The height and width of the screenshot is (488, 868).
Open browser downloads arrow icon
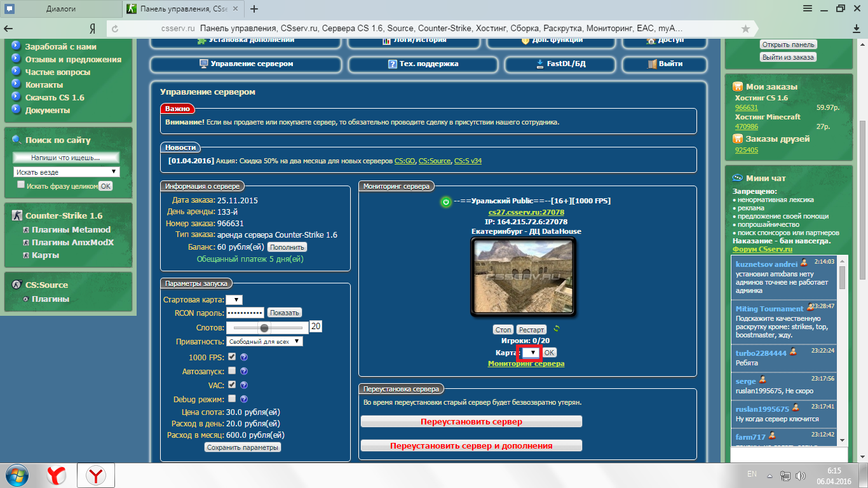click(x=856, y=29)
